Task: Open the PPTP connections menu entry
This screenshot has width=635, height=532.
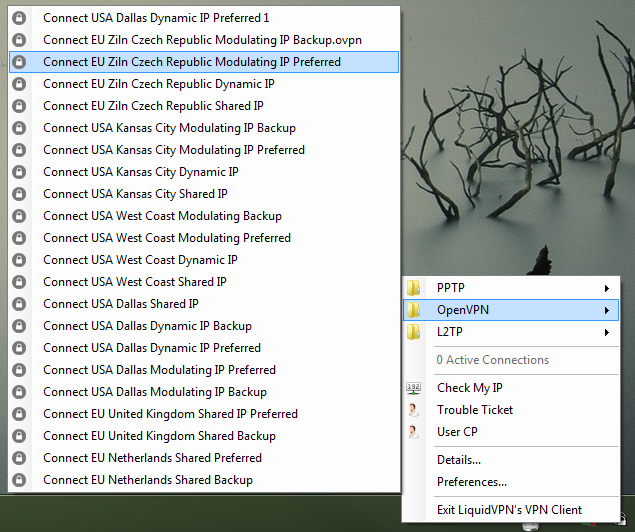Action: coord(511,288)
